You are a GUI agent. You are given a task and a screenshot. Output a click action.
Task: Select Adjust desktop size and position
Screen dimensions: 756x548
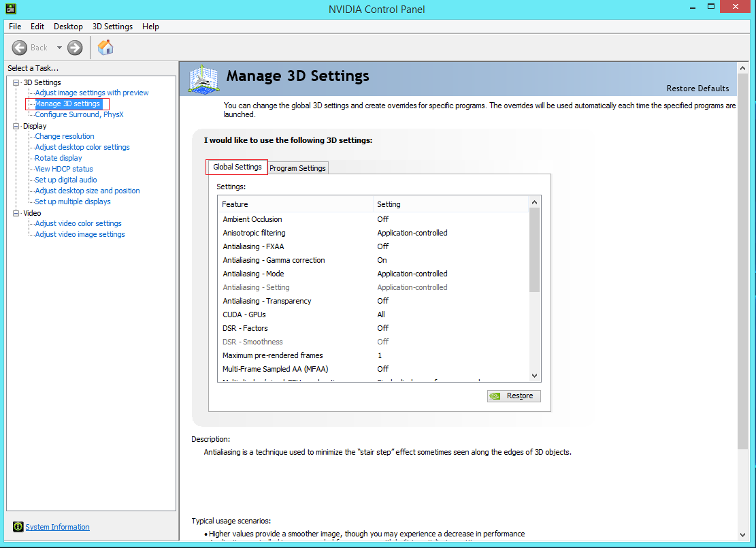[x=87, y=191]
